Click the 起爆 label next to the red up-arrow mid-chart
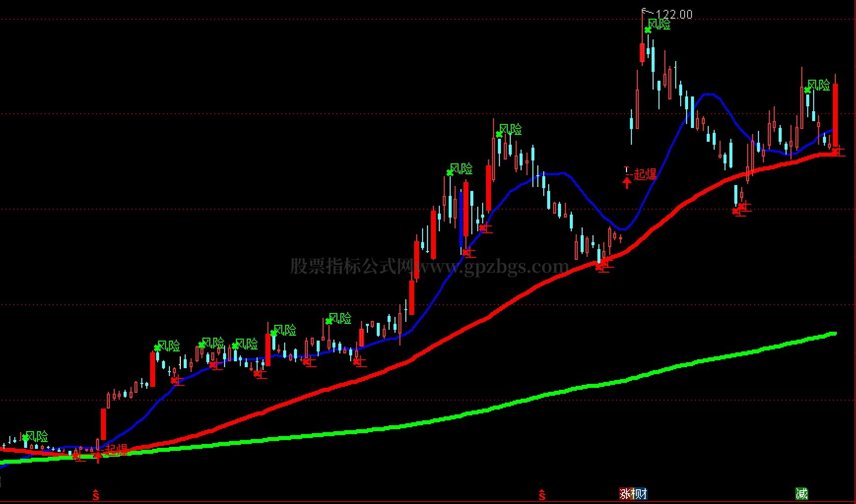The image size is (856, 504). click(645, 174)
